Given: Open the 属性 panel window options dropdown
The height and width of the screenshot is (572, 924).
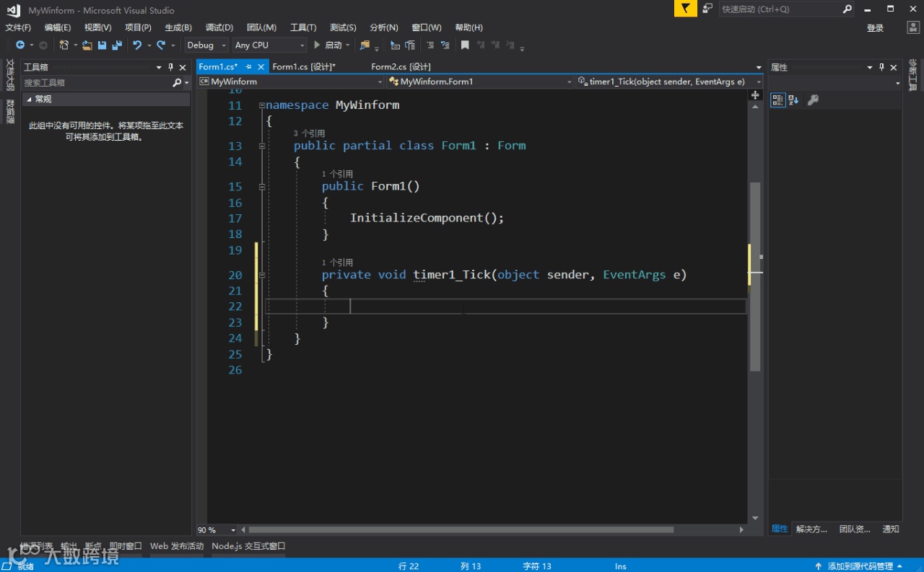Looking at the screenshot, I should pos(869,67).
